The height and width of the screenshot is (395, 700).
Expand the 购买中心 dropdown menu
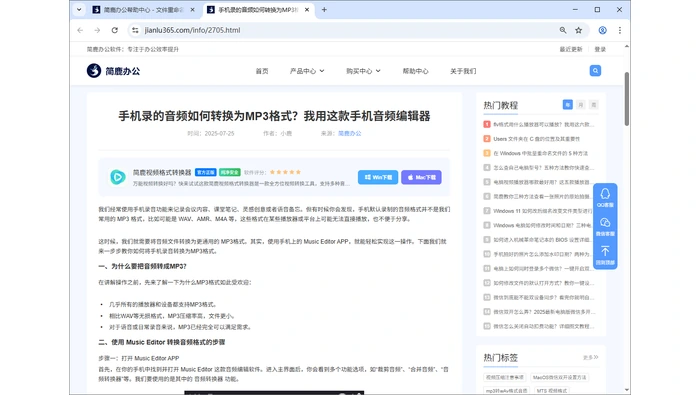(x=363, y=71)
